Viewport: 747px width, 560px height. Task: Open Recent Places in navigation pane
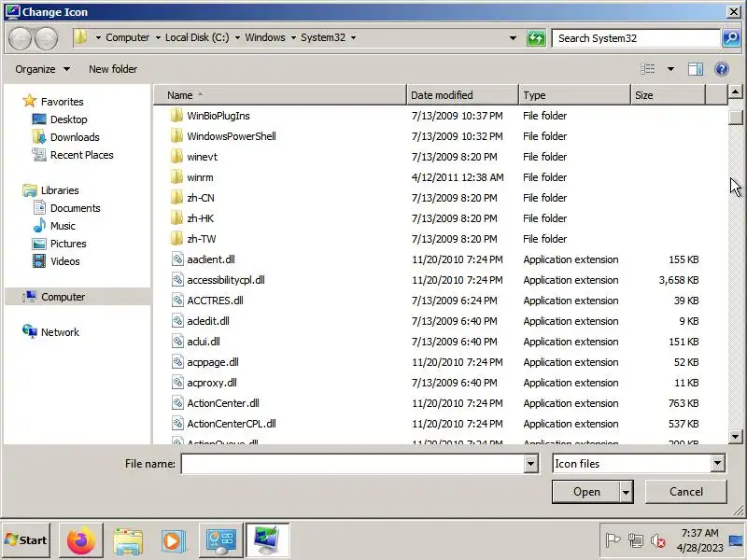pyautogui.click(x=81, y=155)
